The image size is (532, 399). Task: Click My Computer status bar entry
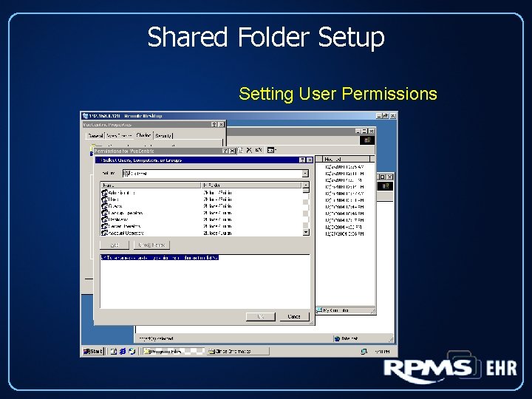click(332, 310)
